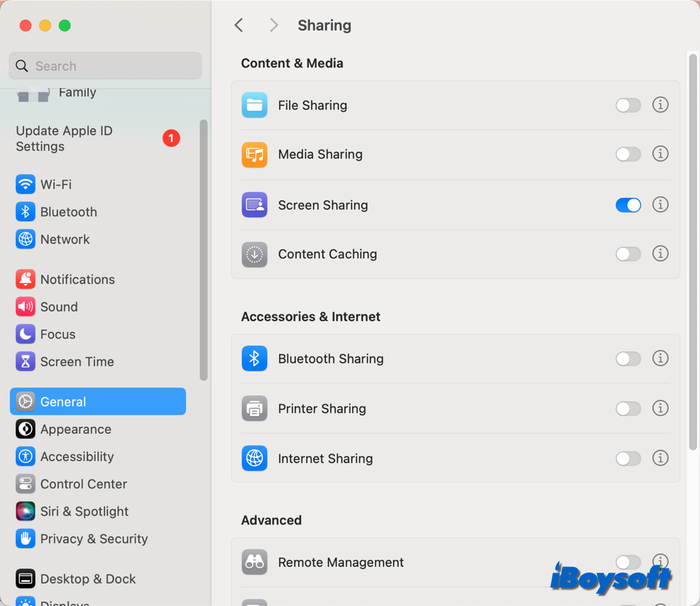
Task: Click the Printer Sharing icon
Action: (x=254, y=409)
